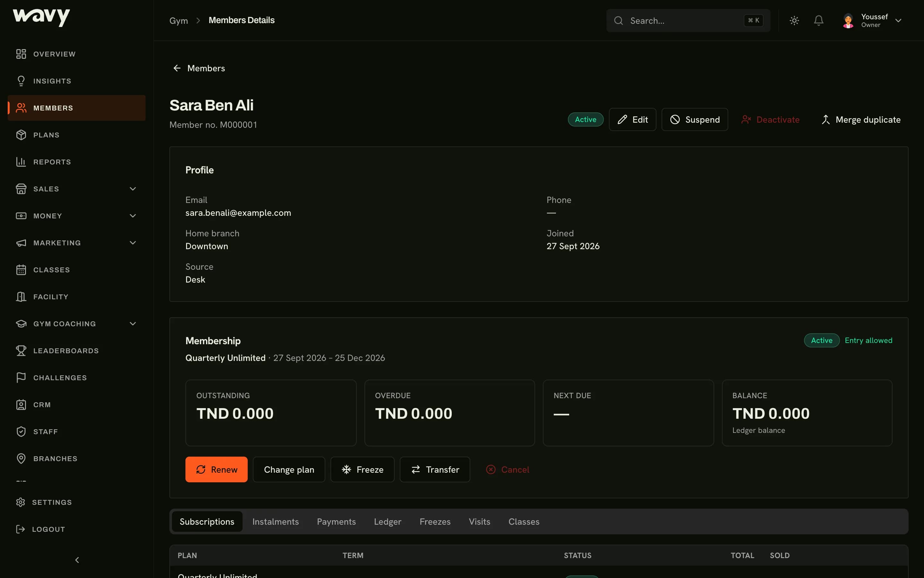Select the Members people icon
Viewport: 924px width, 578px height.
(21, 108)
